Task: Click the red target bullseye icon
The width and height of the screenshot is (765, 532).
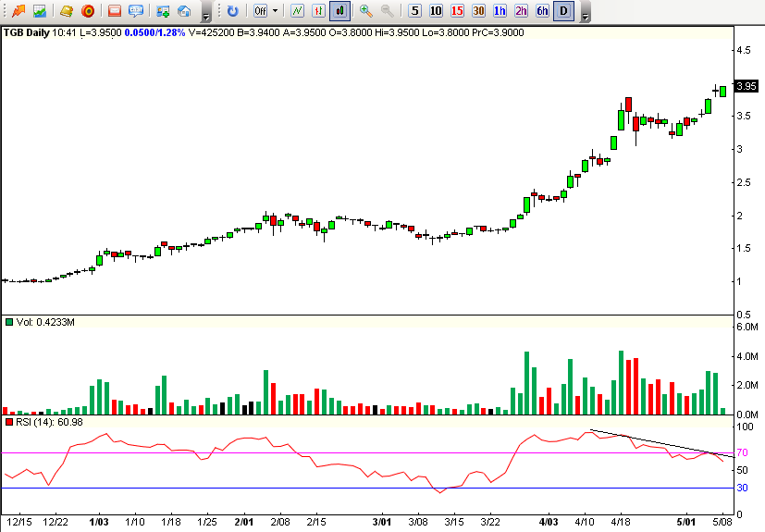Action: pos(88,11)
